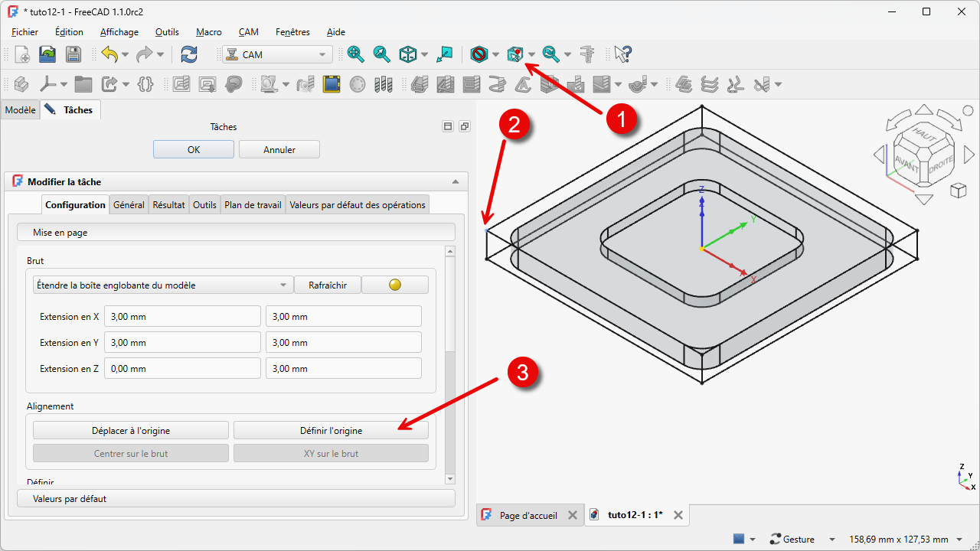Collapse the Modifier la tâche panel

(x=456, y=182)
